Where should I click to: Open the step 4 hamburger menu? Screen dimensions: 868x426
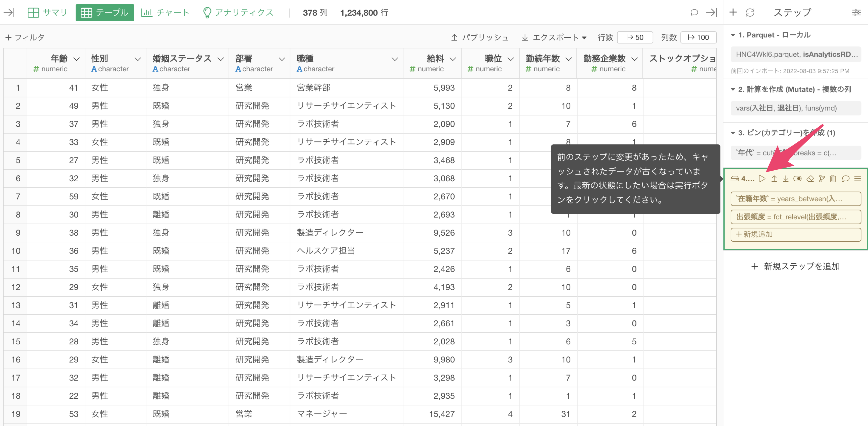pyautogui.click(x=857, y=179)
